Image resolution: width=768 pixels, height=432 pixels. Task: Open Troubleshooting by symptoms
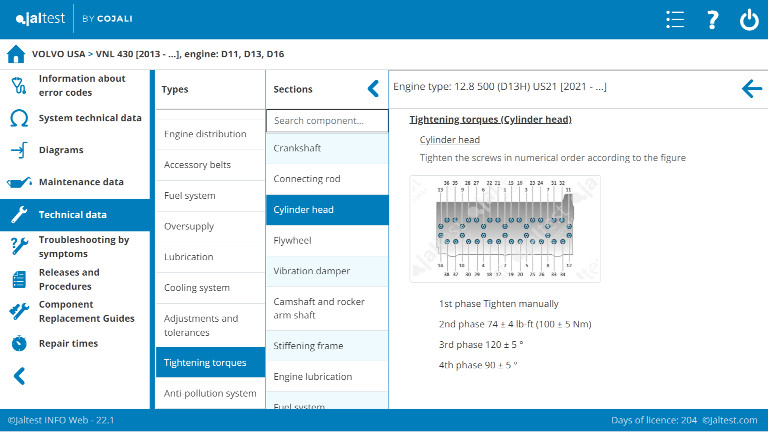(x=84, y=246)
